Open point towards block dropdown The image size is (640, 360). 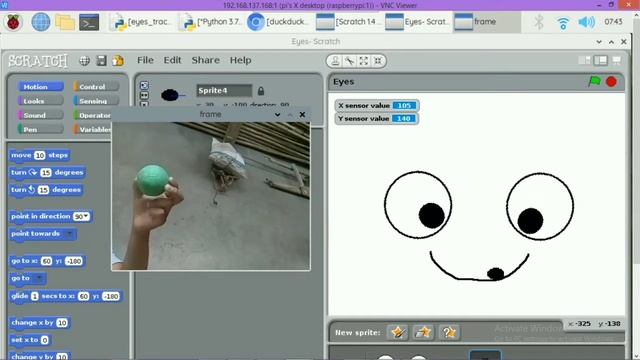(x=69, y=234)
